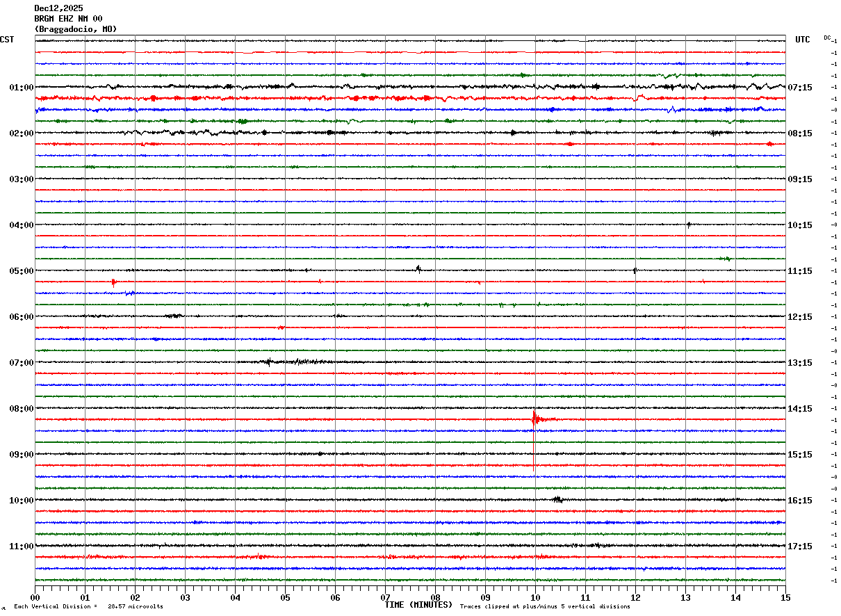The height and width of the screenshot is (616, 841).
Task: Select the 09:00 CST row label
Action: pos(22,455)
